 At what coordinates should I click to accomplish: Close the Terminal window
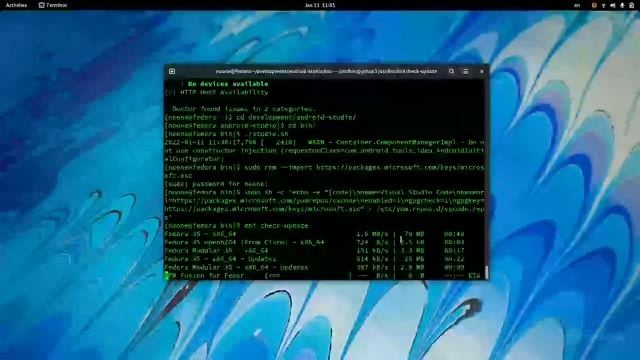coord(482,71)
